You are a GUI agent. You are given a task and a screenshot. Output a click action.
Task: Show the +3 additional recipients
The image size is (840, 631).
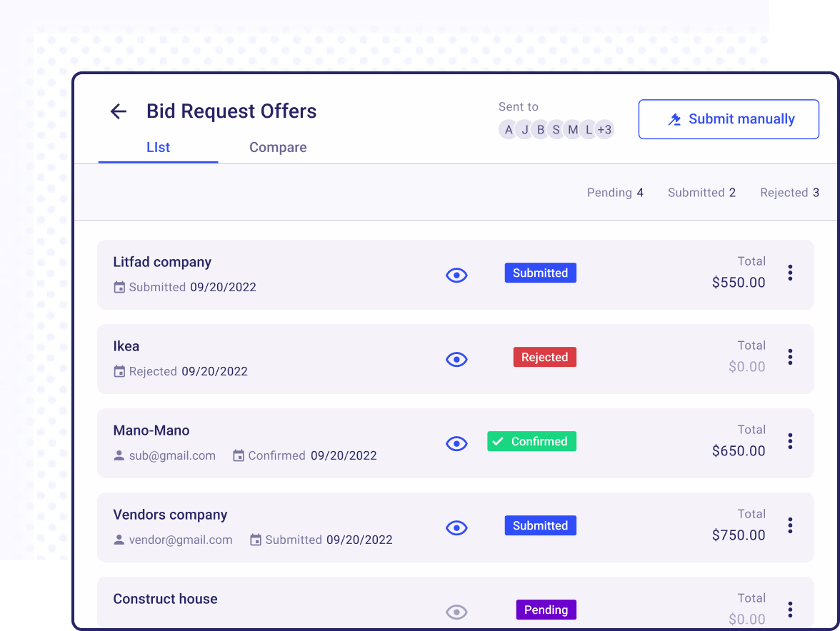point(604,129)
